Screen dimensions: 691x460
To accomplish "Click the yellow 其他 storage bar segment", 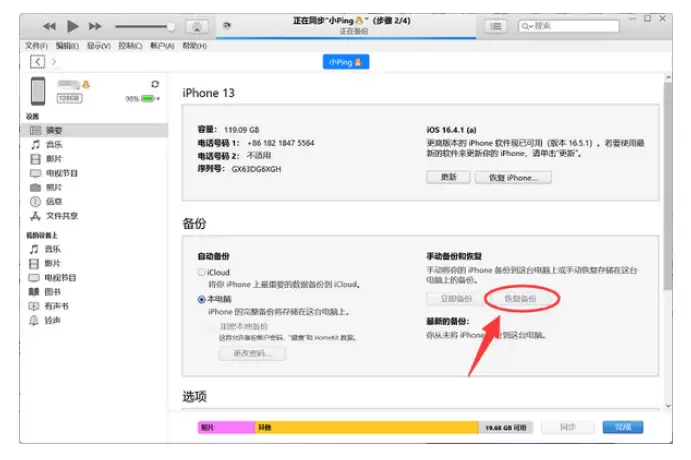I will [x=367, y=427].
